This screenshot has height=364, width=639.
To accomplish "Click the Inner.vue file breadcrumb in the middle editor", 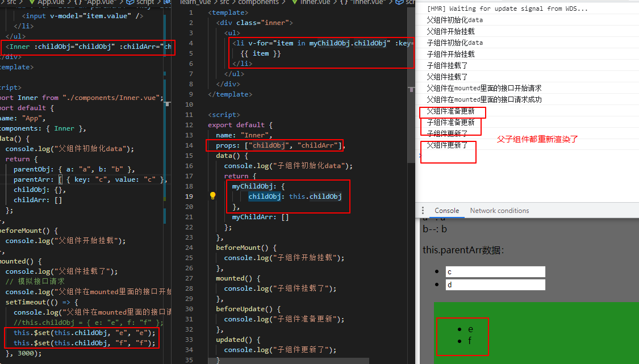I will 315,2.
